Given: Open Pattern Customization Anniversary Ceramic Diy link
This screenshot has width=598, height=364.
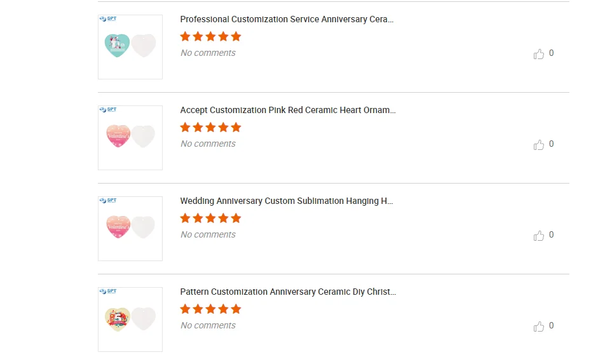Looking at the screenshot, I should (288, 292).
